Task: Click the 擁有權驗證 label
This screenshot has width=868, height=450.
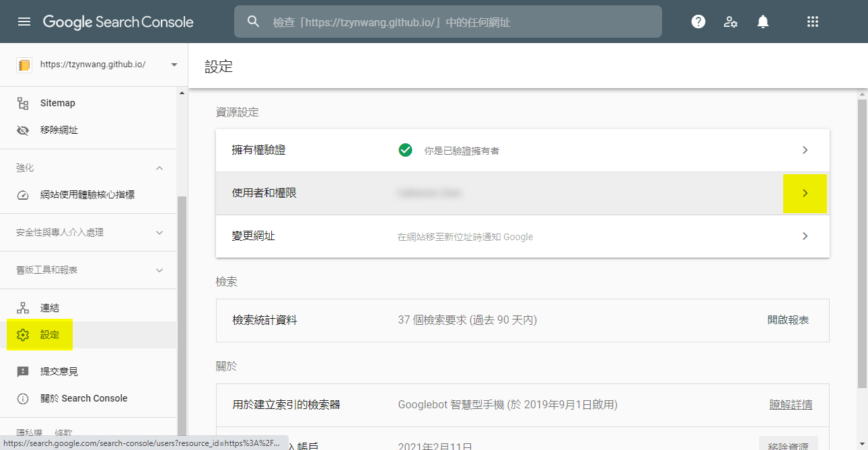Action: pos(259,150)
